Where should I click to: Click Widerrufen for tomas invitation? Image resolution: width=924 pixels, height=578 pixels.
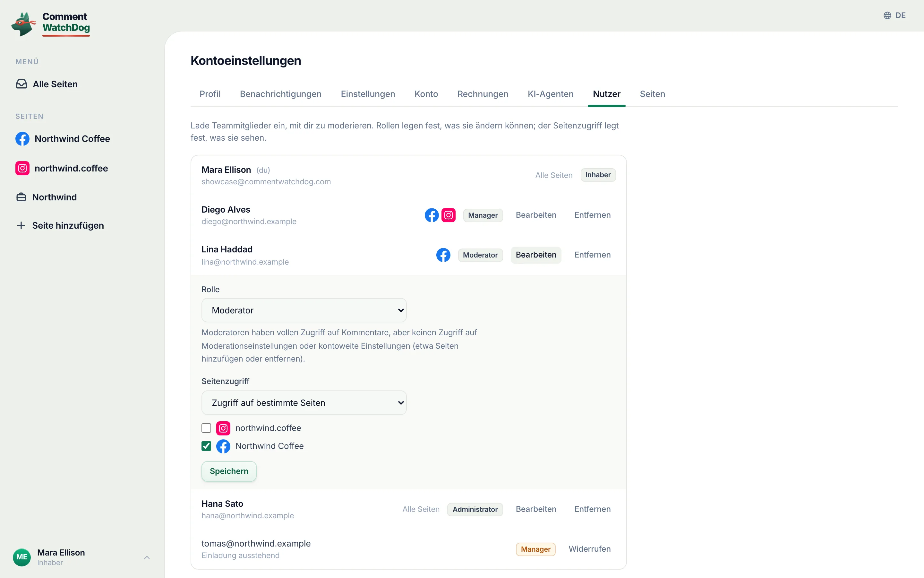(589, 549)
